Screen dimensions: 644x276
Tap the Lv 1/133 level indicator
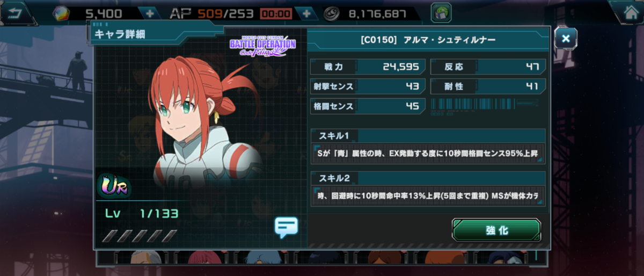coord(142,214)
